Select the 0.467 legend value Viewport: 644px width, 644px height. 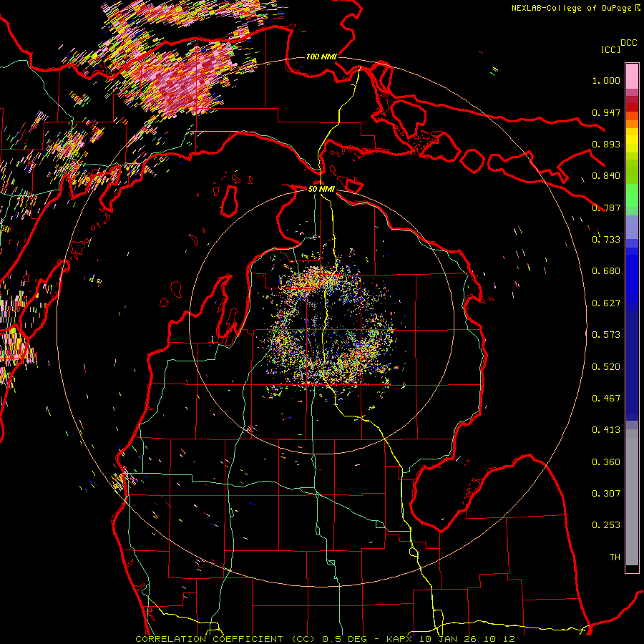[606, 399]
